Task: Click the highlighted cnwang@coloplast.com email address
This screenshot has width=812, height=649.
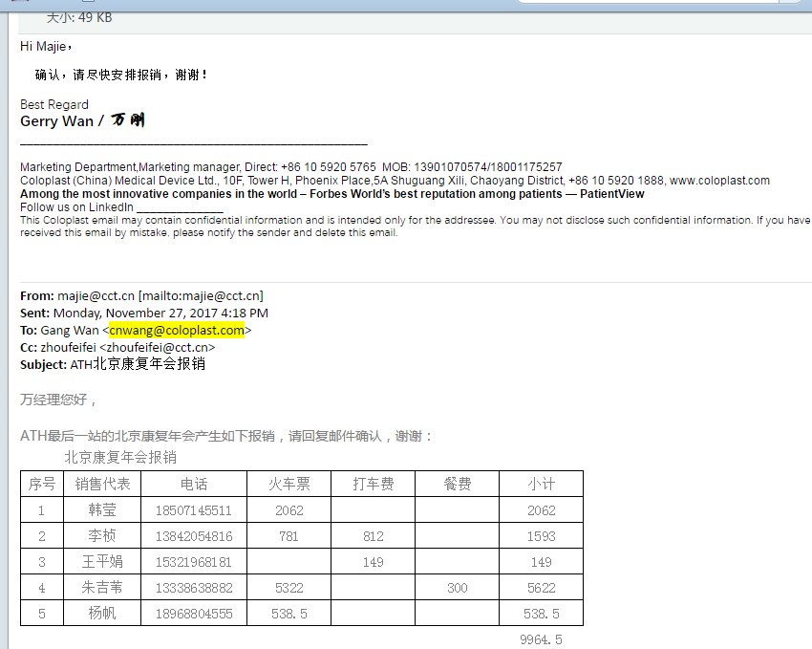Action: point(176,331)
